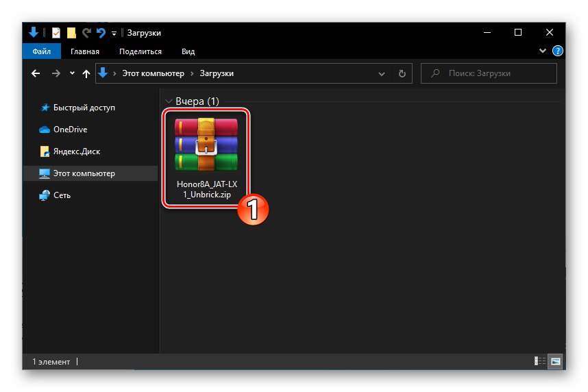Open the address bar history dropdown

(x=381, y=74)
